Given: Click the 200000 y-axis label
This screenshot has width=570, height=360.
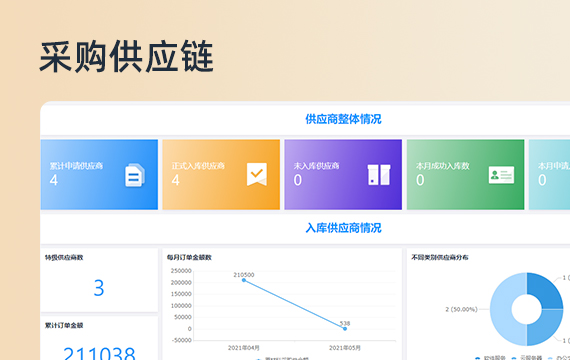Looking at the screenshot, I should [181, 283].
